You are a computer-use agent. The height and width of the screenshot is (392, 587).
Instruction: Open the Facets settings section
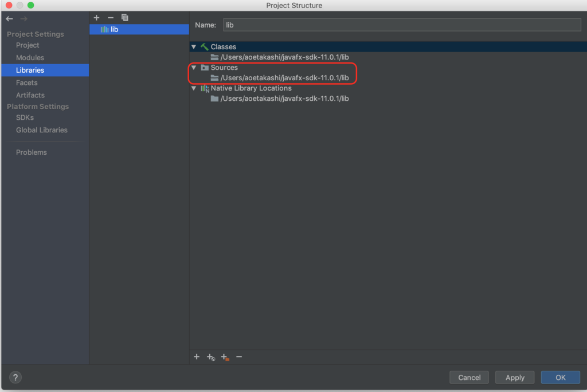[26, 83]
